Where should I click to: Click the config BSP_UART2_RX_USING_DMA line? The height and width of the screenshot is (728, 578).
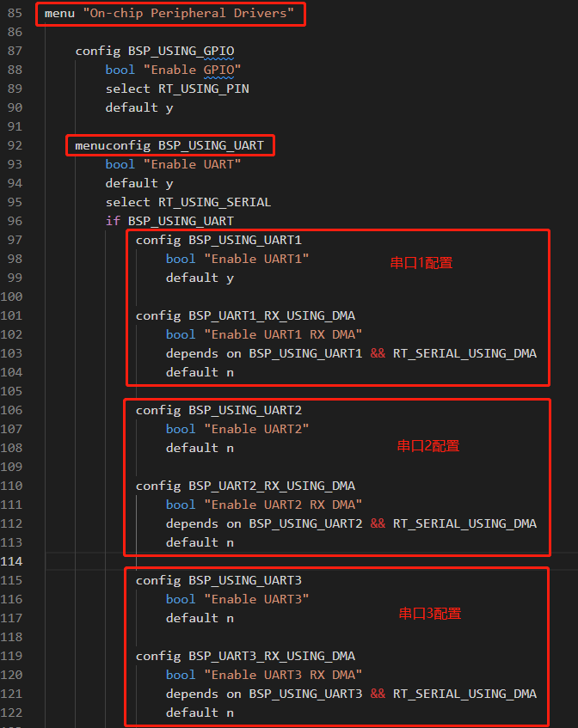coord(245,486)
